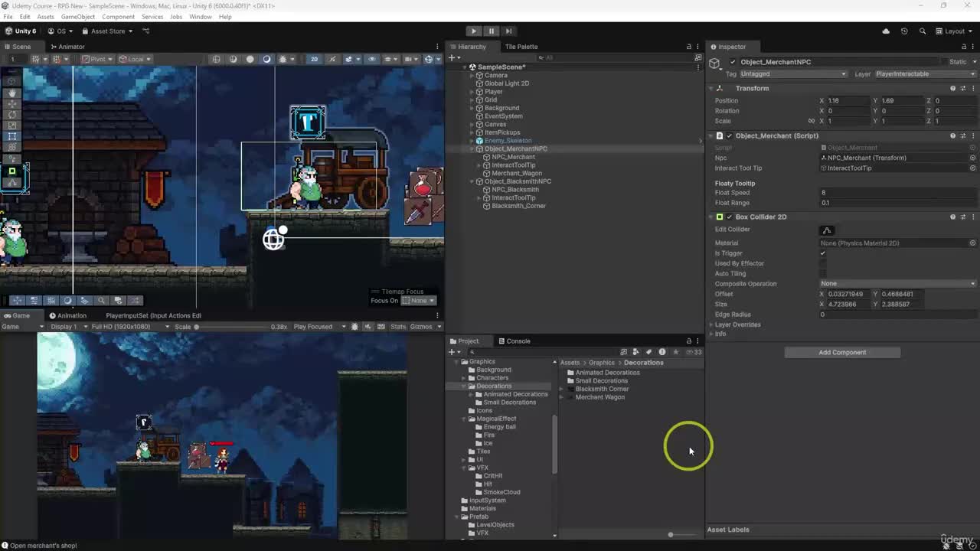
Task: Open the Composite Operation dropdown
Action: [x=898, y=284]
